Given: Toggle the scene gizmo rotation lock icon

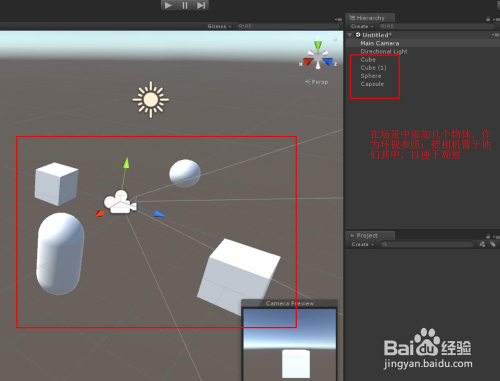Looking at the screenshot, I should point(336,39).
